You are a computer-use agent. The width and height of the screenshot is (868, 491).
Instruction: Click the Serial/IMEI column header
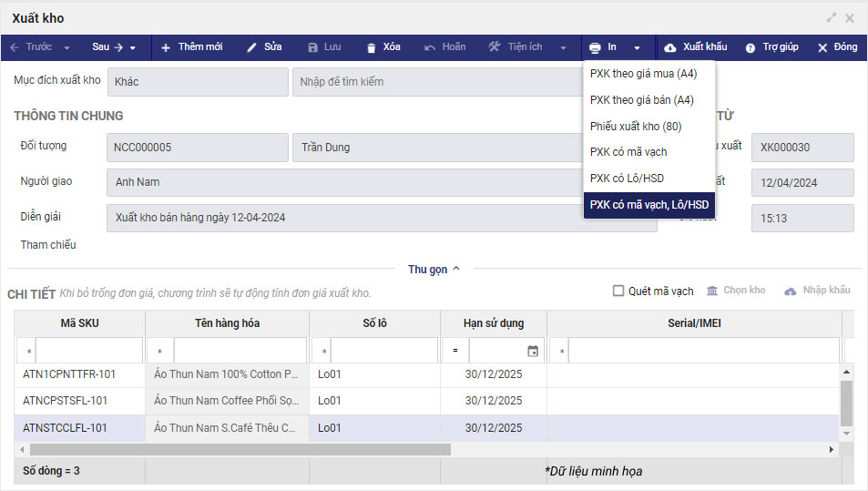click(694, 323)
